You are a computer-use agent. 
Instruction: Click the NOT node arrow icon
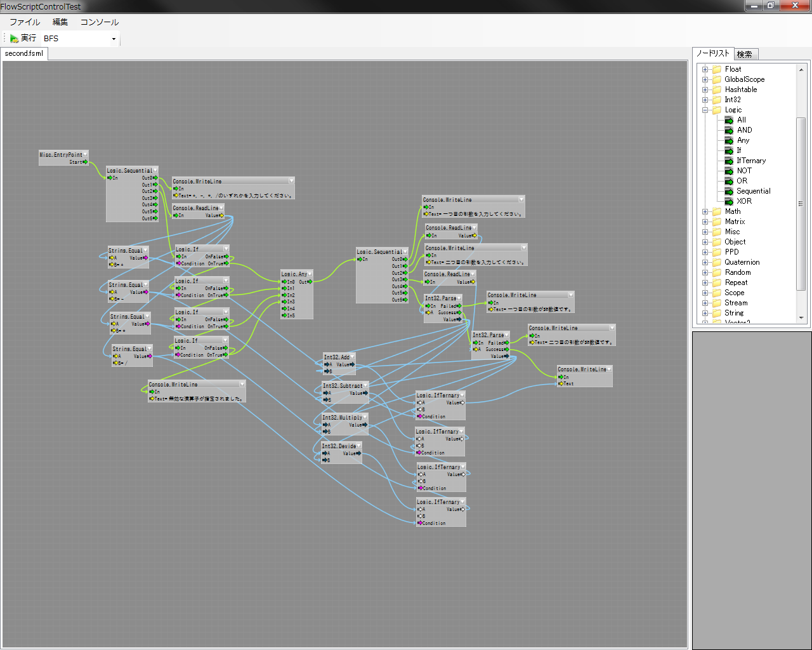pyautogui.click(x=729, y=171)
